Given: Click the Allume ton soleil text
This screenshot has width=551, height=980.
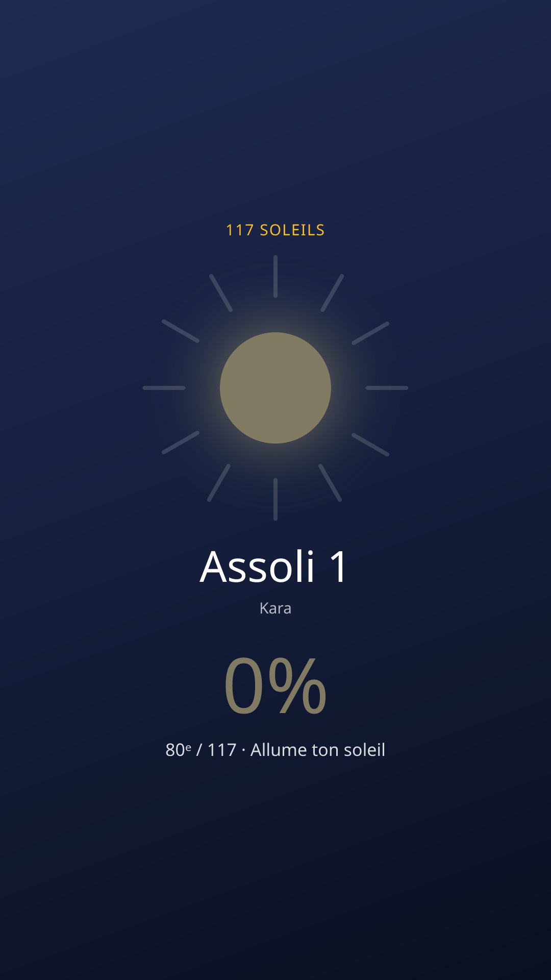Looking at the screenshot, I should (x=318, y=750).
